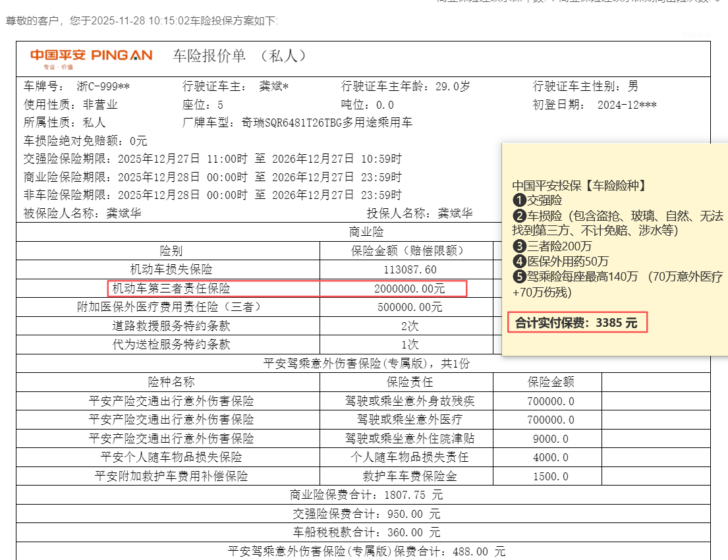The height and width of the screenshot is (560, 728).
Task: Select the 1次 cell for 代为送检
Action: (410, 345)
